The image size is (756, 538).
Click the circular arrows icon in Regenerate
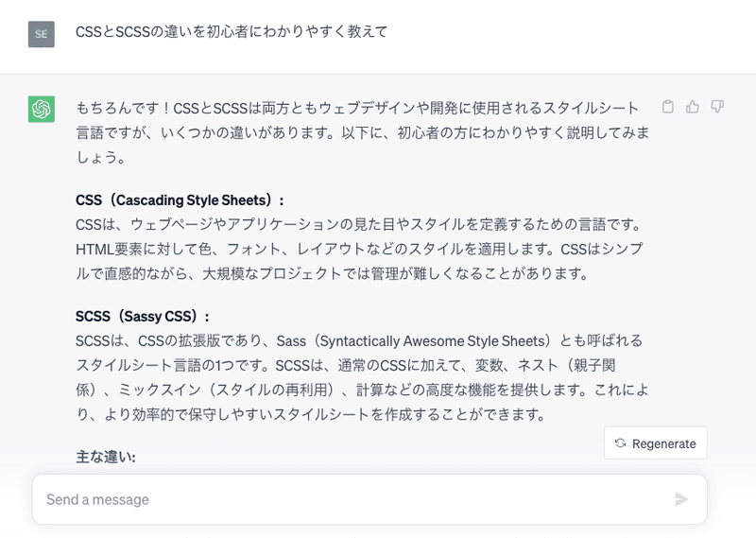[x=621, y=443]
